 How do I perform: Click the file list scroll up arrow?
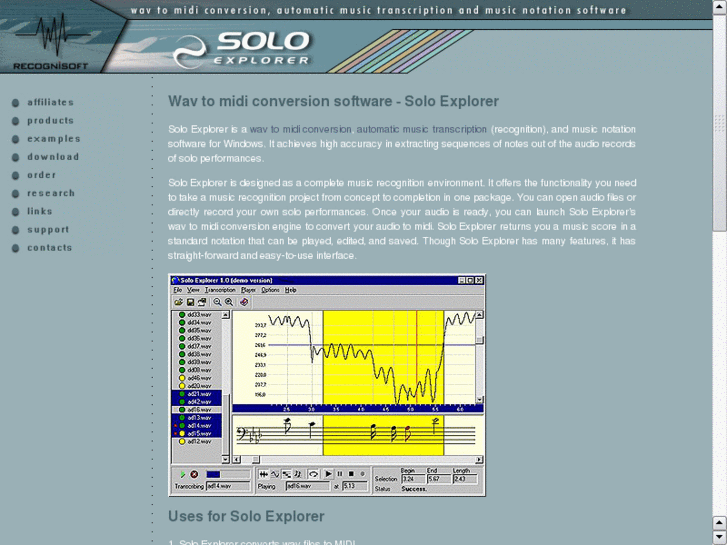[225, 314]
